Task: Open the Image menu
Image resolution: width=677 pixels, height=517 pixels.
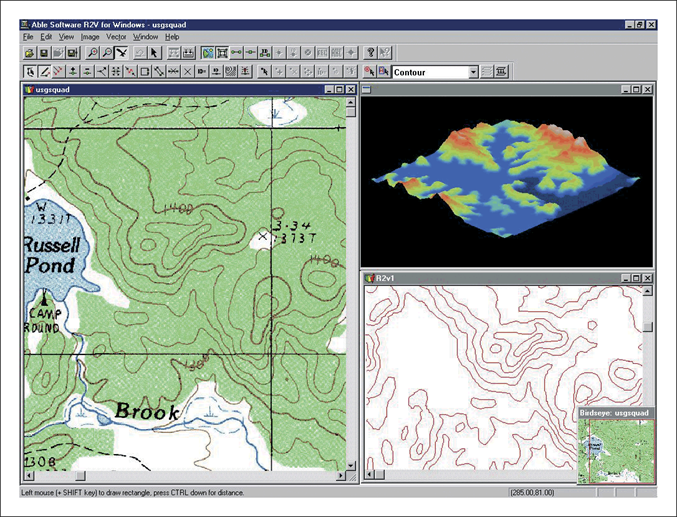Action: pos(90,36)
